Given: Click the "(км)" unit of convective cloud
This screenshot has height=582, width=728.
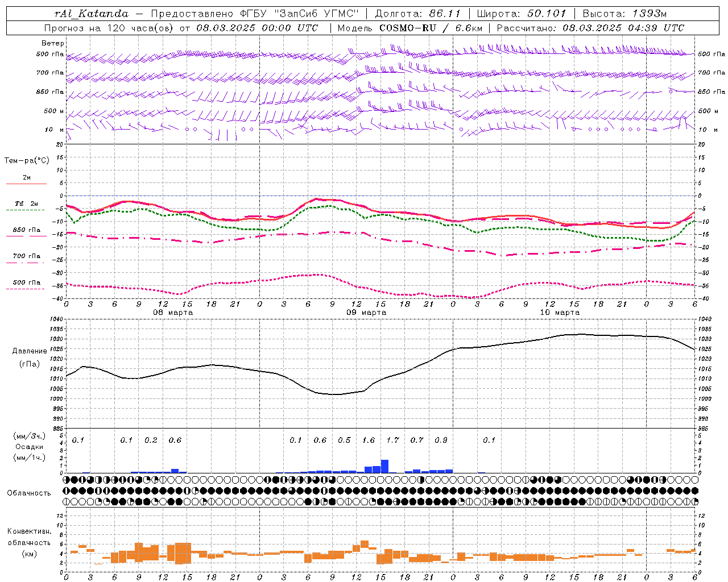Looking at the screenshot, I should (x=29, y=554).
